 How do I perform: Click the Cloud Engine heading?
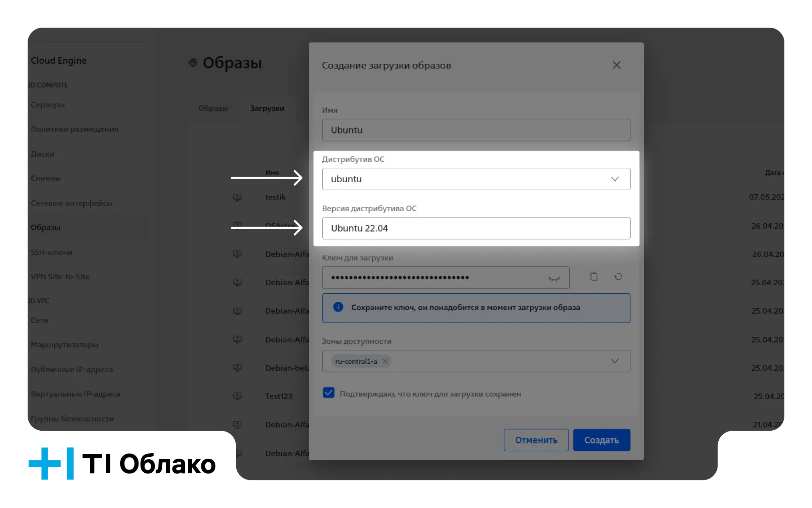(58, 60)
